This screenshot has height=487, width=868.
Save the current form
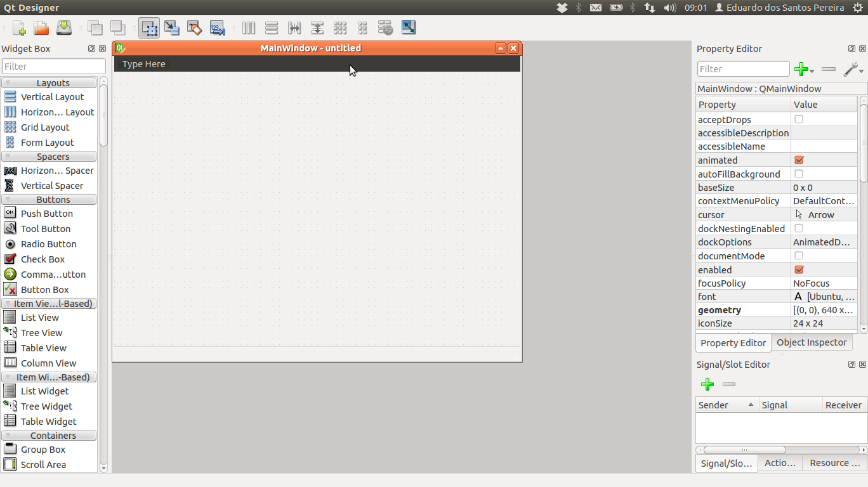coord(63,28)
